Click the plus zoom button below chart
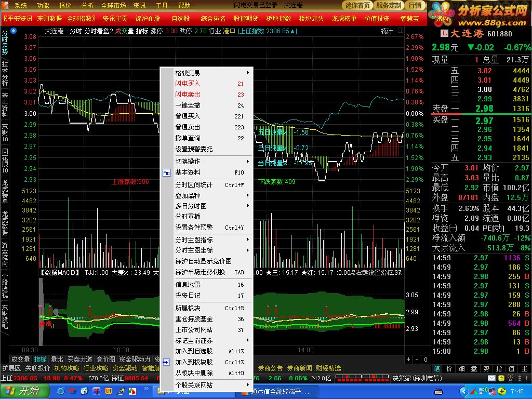This screenshot has width=532, height=399. pyautogui.click(x=408, y=360)
